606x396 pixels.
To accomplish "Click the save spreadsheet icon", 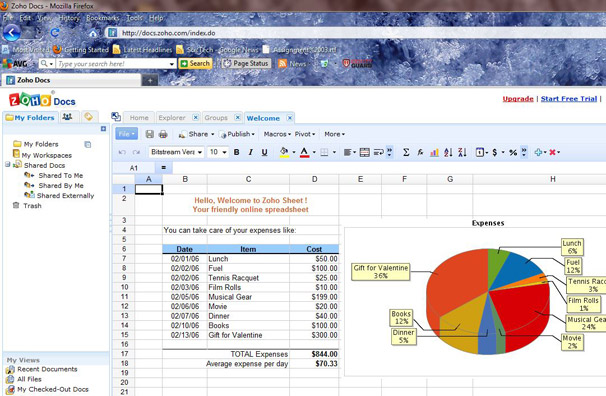I will 150,134.
